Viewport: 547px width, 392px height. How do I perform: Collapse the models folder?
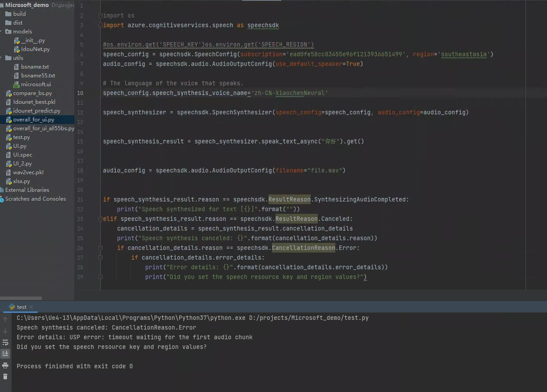click(1, 32)
